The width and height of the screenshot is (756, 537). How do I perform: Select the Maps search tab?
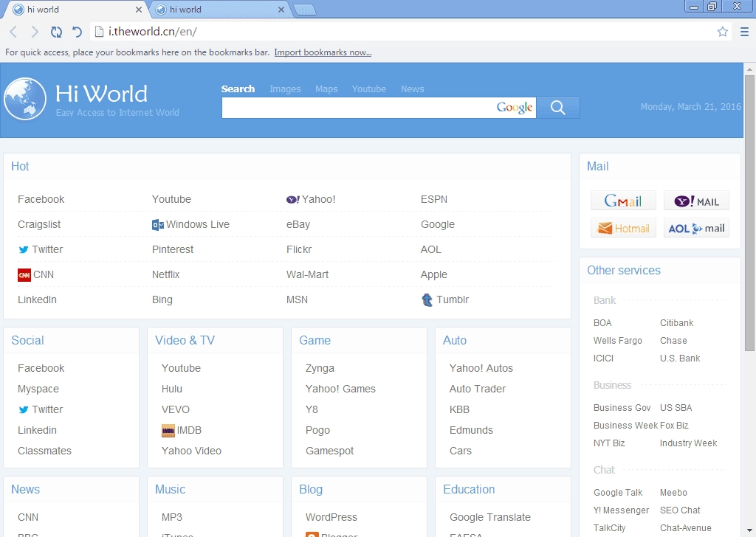pos(326,89)
